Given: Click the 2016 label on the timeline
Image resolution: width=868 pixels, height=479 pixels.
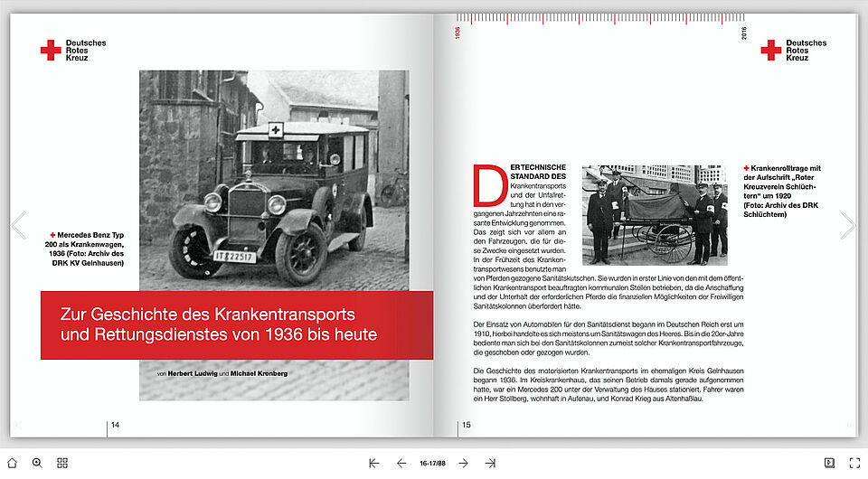Looking at the screenshot, I should pyautogui.click(x=743, y=33).
